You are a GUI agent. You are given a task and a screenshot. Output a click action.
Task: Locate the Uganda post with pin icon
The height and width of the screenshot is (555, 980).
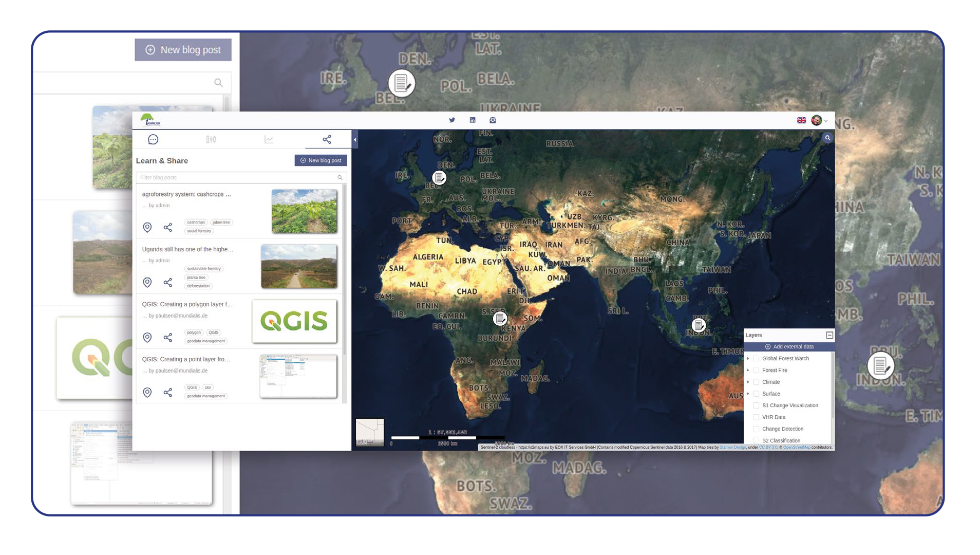[147, 282]
